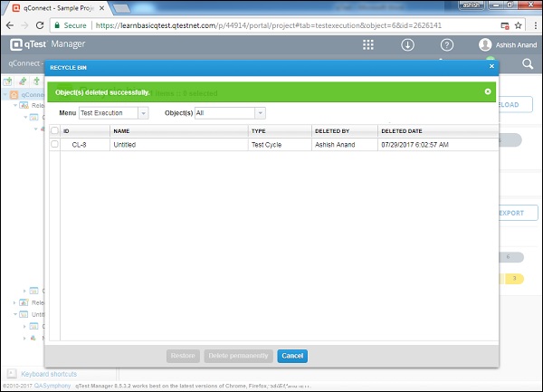Click the Cancel button
This screenshot has height=392, width=543.
point(292,356)
